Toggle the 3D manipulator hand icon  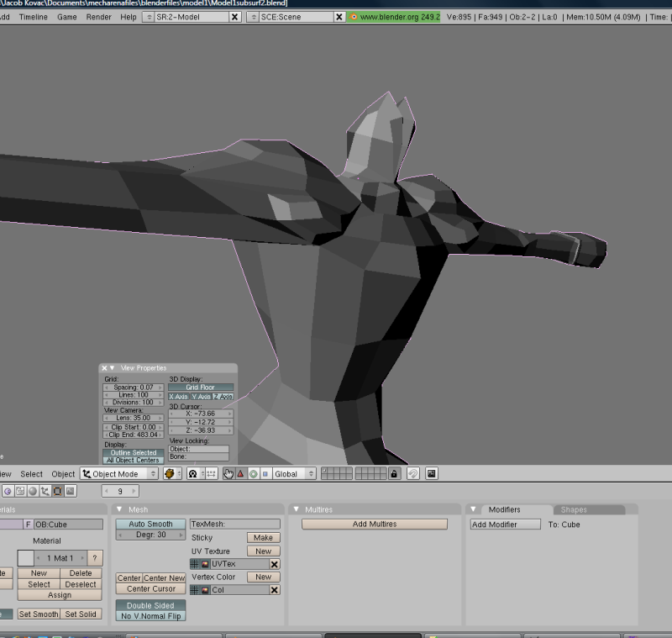228,474
